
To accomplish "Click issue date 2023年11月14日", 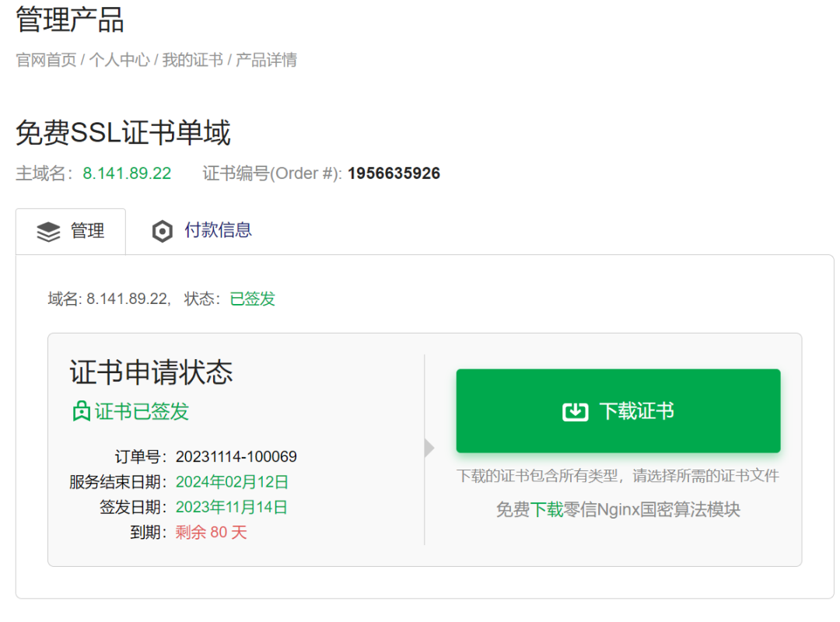I will pos(232,508).
